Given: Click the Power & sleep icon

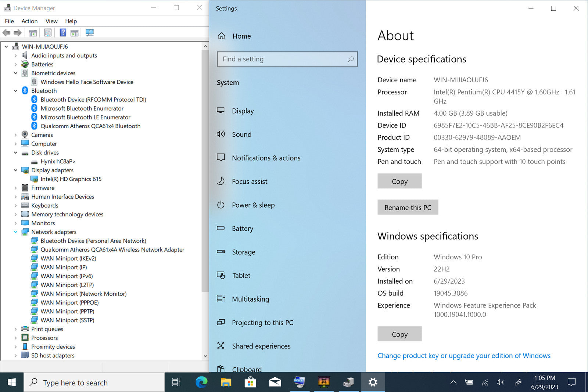Looking at the screenshot, I should click(x=220, y=205).
